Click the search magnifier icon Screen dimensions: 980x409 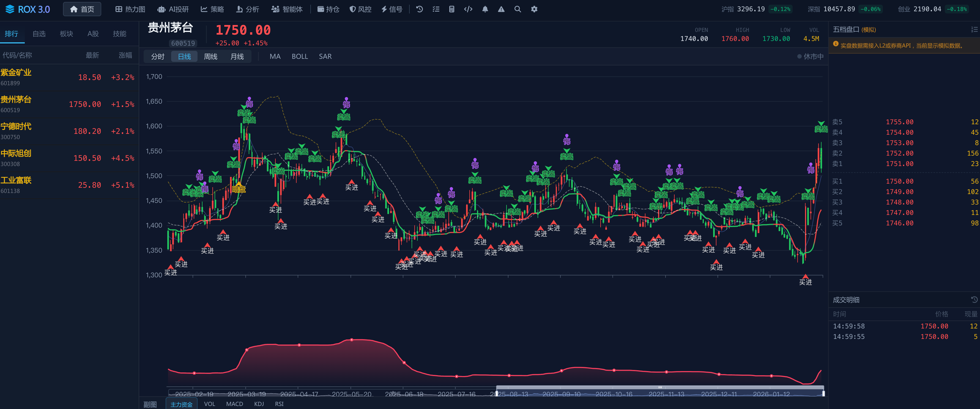click(518, 9)
